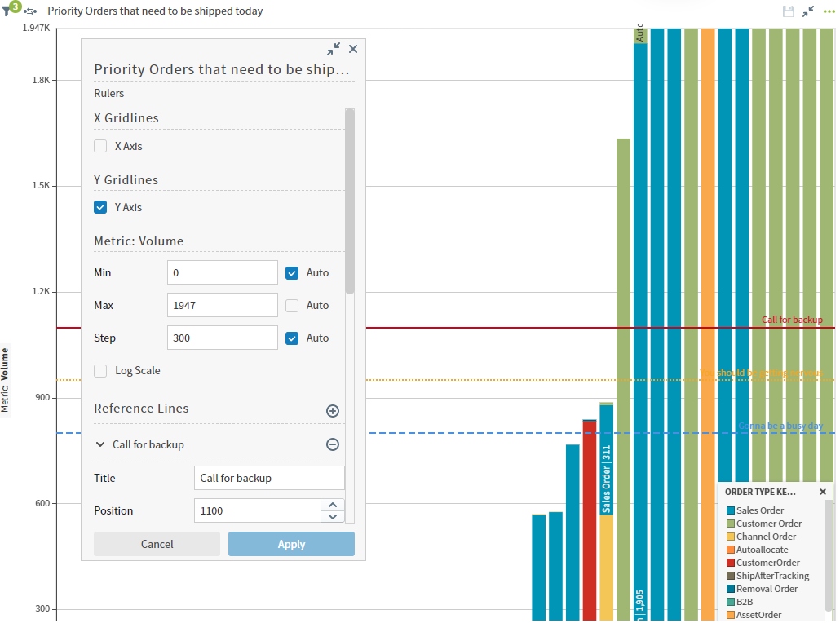
Task: Click the resize arrows icon on the dialog
Action: click(334, 49)
